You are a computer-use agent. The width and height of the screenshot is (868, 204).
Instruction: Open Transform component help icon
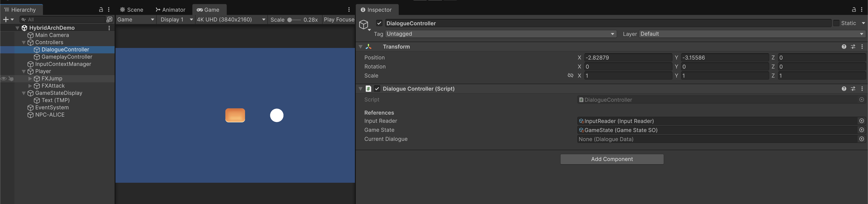coord(844,47)
